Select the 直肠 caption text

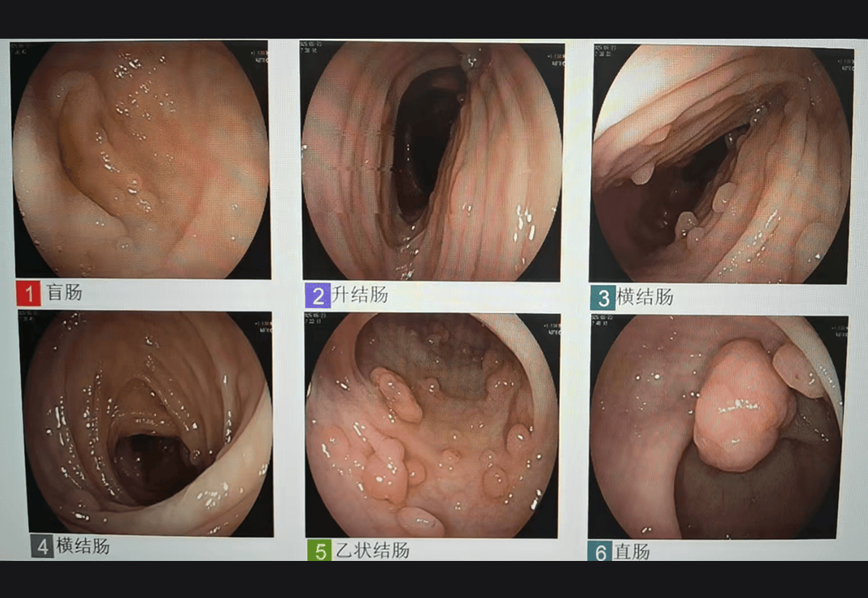[x=633, y=552]
